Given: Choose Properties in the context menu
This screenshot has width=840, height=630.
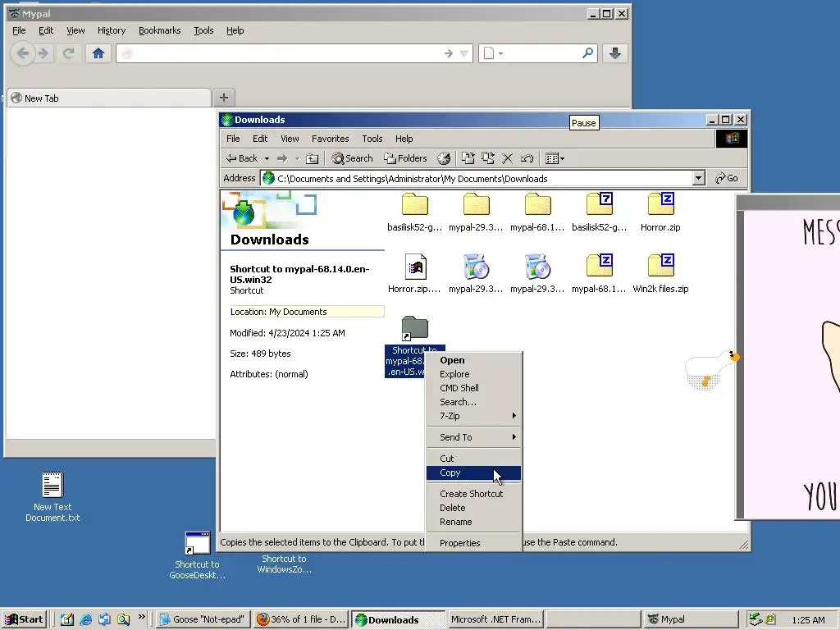Looking at the screenshot, I should 473,543.
